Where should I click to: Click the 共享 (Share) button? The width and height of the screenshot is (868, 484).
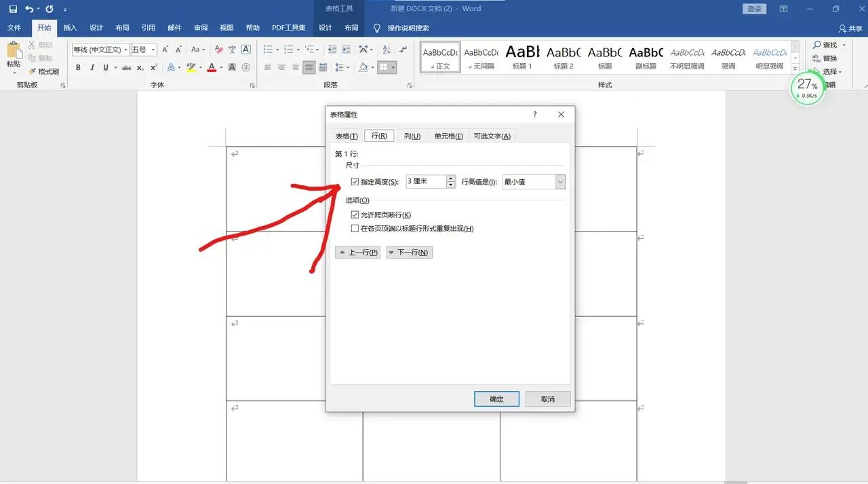click(851, 29)
